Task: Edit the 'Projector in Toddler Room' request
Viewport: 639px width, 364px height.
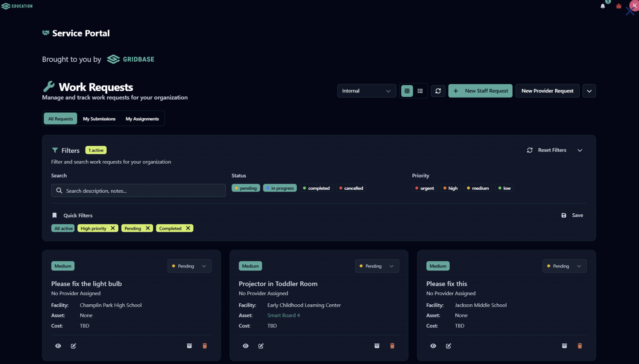Action: (261, 346)
